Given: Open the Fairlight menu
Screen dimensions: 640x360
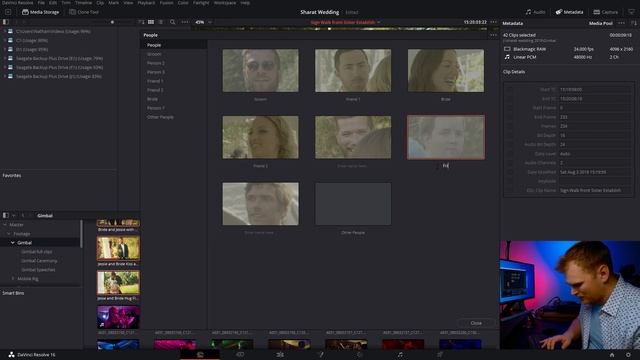Looking at the screenshot, I should [x=201, y=2].
